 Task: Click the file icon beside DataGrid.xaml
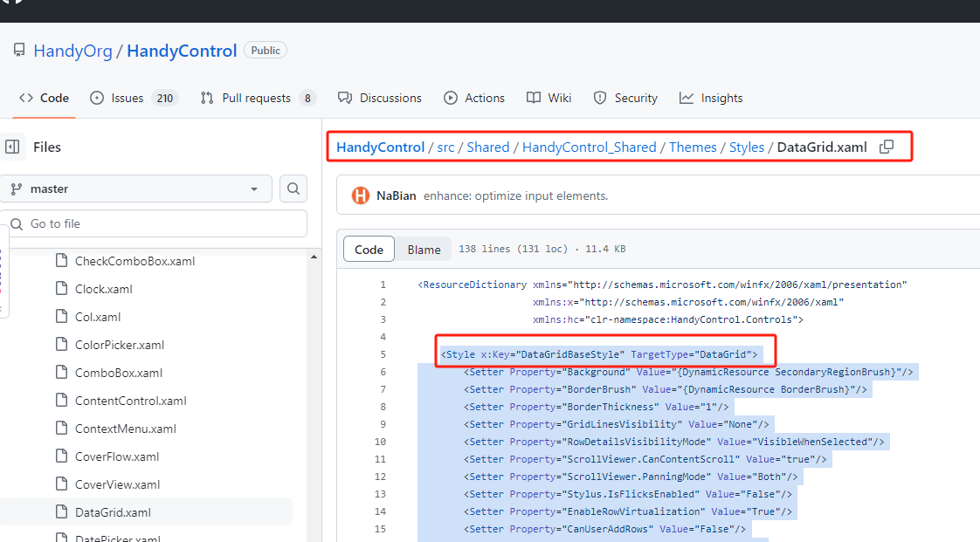(61, 512)
